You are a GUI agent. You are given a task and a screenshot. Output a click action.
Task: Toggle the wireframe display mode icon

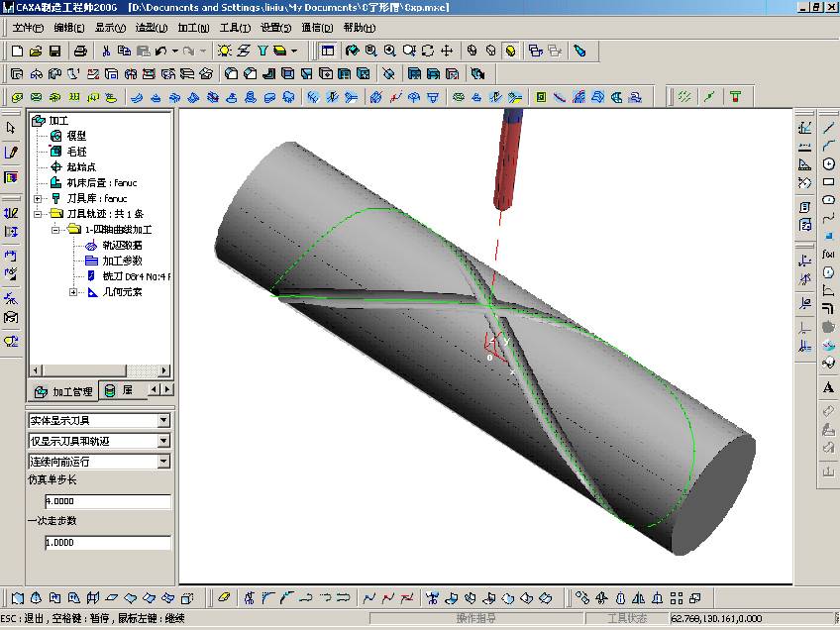[x=472, y=51]
